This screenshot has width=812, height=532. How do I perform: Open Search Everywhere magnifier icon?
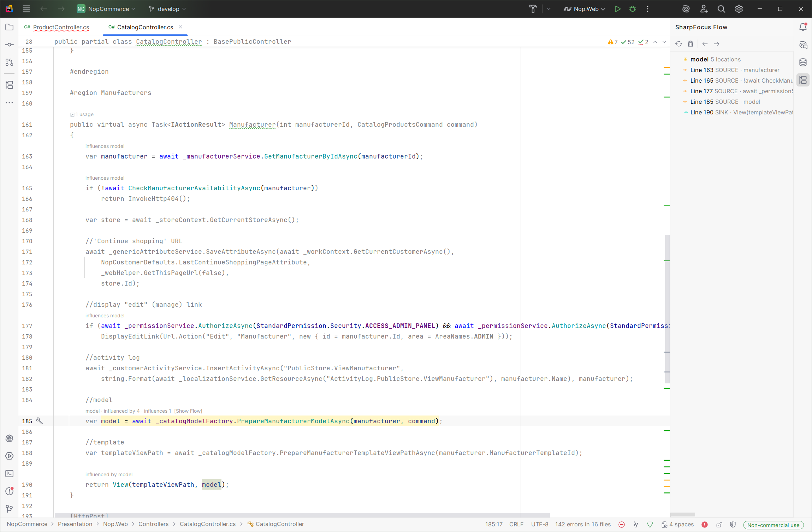coord(721,9)
